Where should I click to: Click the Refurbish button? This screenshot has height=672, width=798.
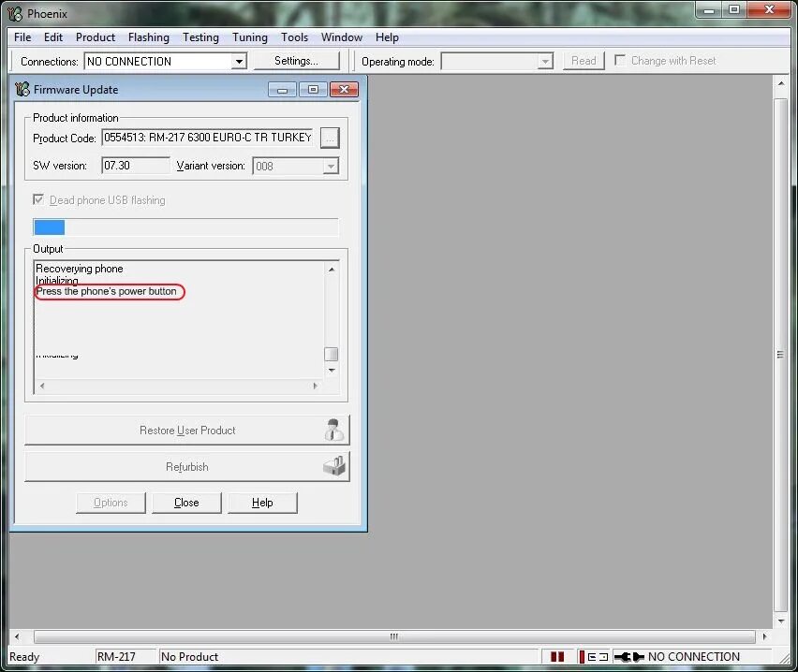pos(187,467)
